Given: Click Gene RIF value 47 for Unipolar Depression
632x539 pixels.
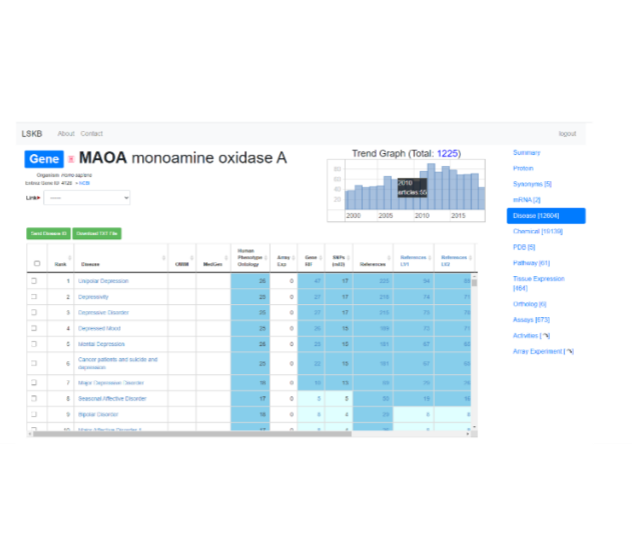Looking at the screenshot, I should coord(317,281).
